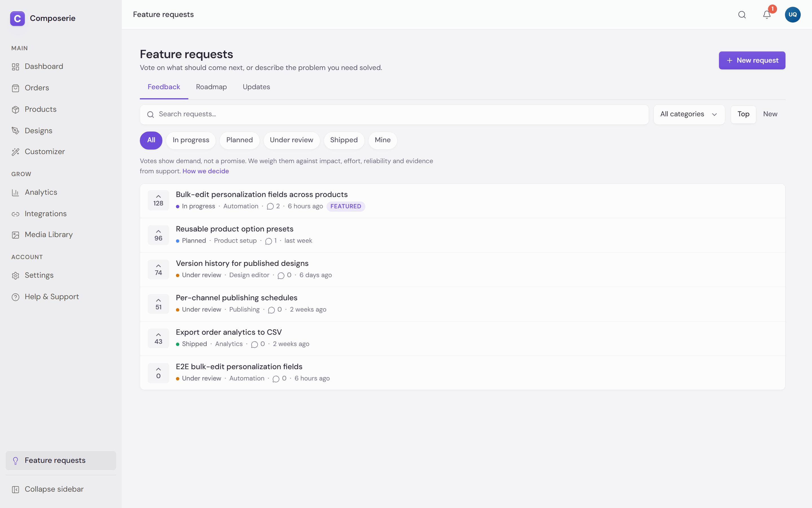The height and width of the screenshot is (508, 812).
Task: Open the UQ user avatar menu
Action: pos(793,14)
